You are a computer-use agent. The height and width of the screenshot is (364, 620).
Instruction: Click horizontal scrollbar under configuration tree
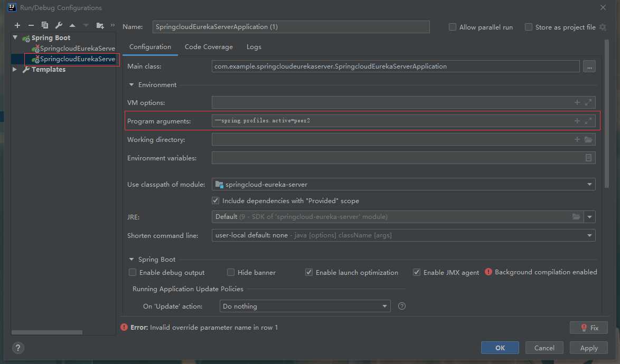(x=46, y=332)
